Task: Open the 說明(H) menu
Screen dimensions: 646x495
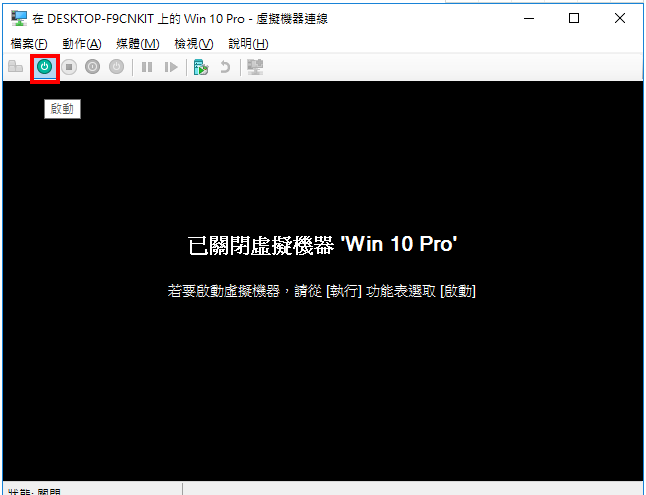Action: (x=248, y=44)
